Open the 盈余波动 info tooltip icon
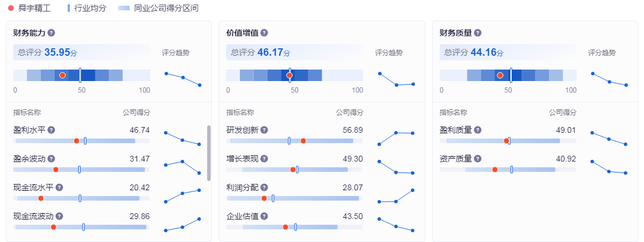This screenshot has width=644, height=242. point(51,159)
